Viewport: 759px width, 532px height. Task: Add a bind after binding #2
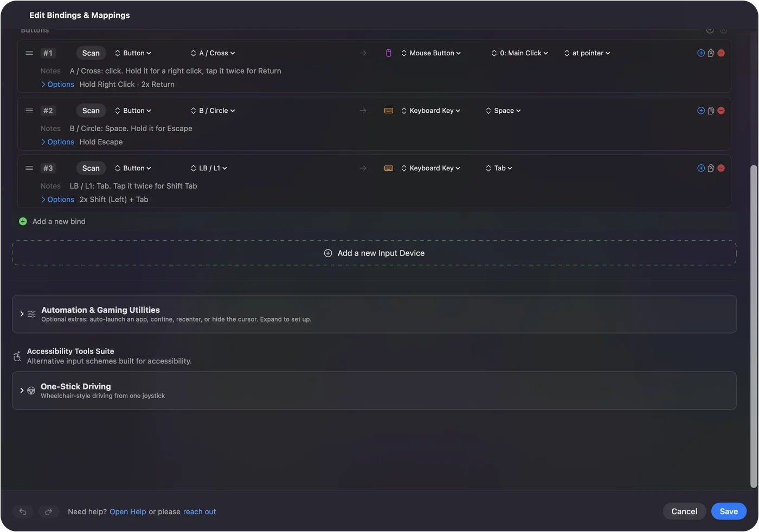point(701,111)
